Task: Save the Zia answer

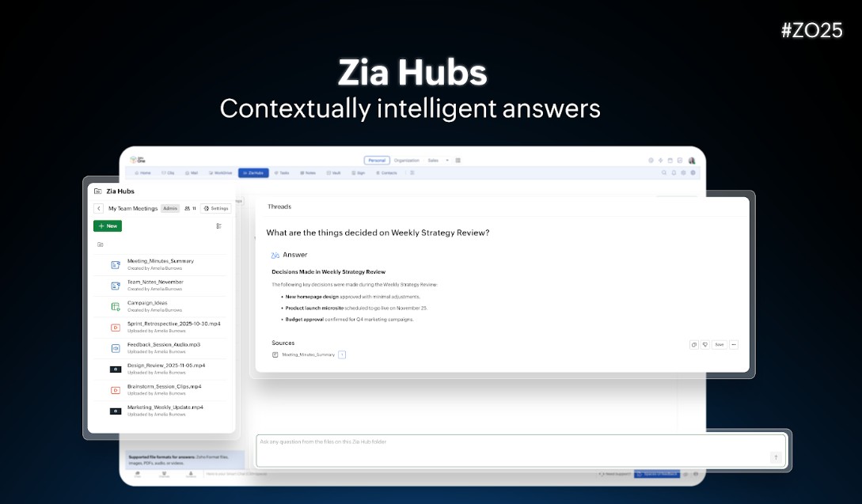Action: click(719, 345)
